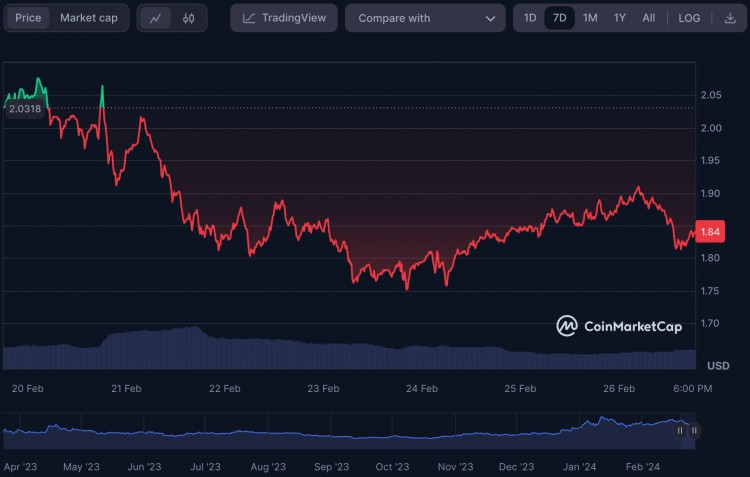750x477 pixels.
Task: Grab right handle of range selector
Action: [694, 431]
